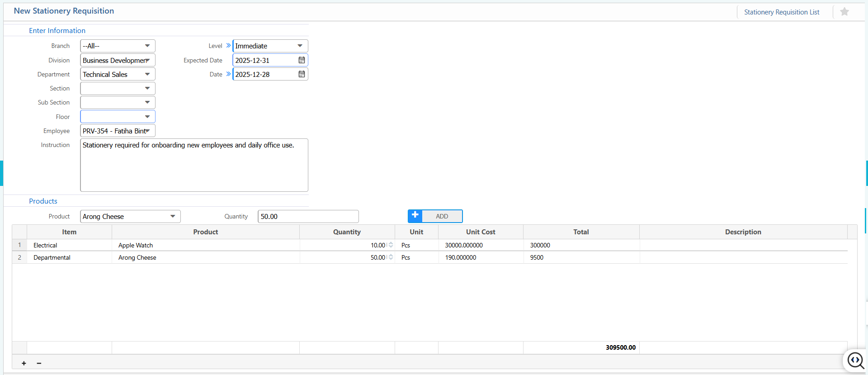Open the Section dropdown
Viewport: 868px width, 375px height.
point(118,88)
